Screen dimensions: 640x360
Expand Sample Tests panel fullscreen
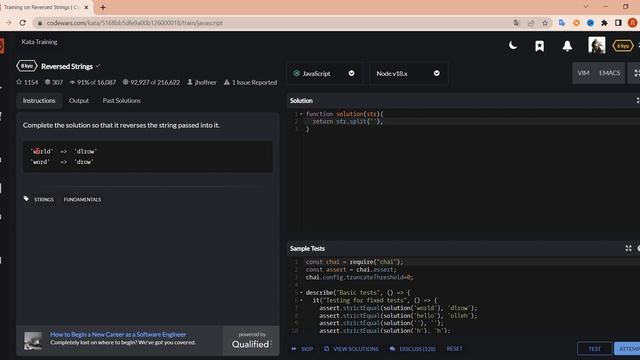click(x=628, y=248)
